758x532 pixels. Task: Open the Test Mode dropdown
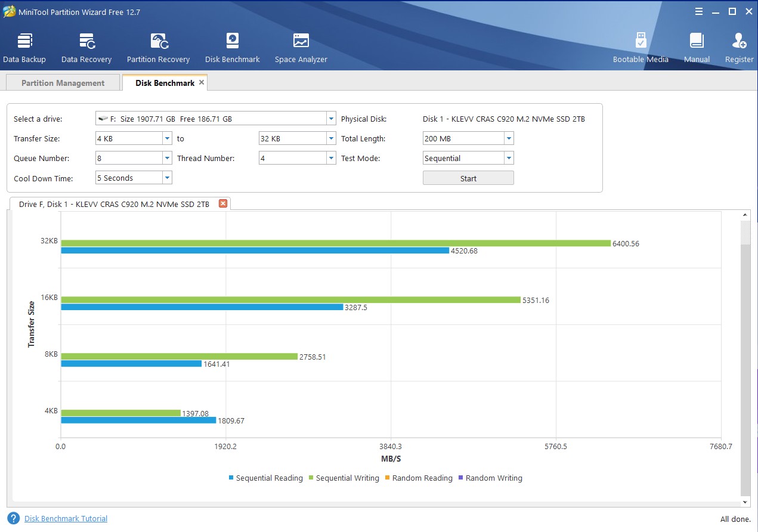coord(509,158)
